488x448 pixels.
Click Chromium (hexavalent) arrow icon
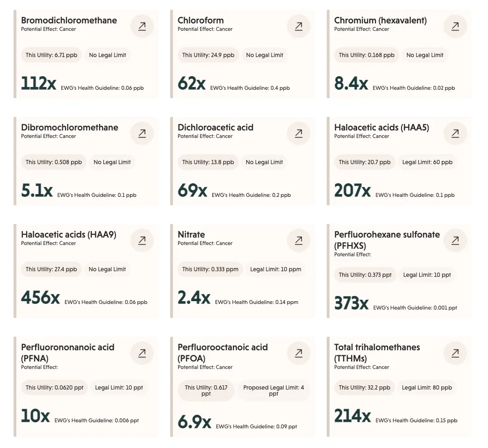455,26
